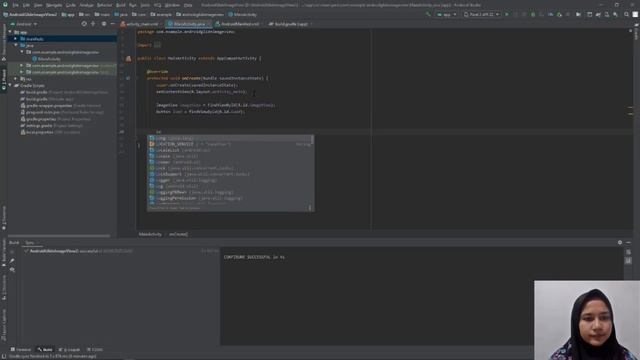This screenshot has width=640, height=360.
Task: Expand the res folder
Action: (x=16, y=79)
